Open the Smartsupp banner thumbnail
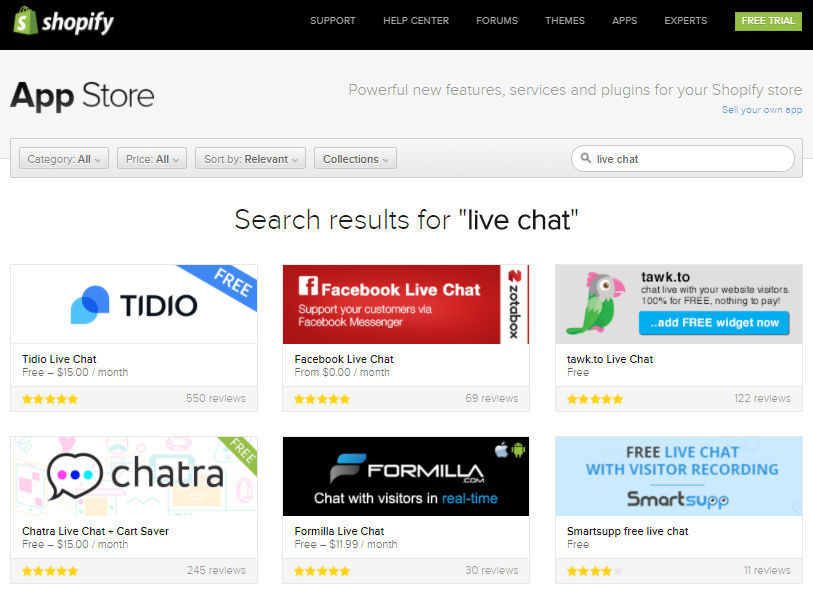The width and height of the screenshot is (813, 597). coord(679,476)
